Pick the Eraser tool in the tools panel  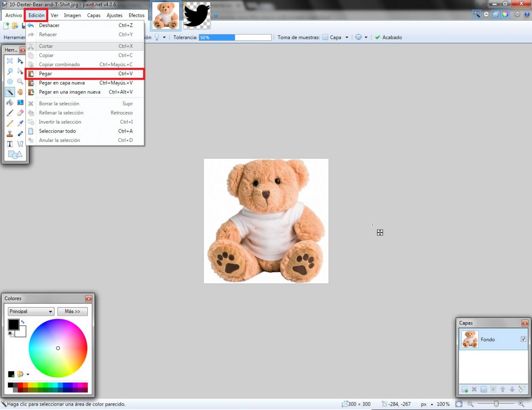pos(20,113)
